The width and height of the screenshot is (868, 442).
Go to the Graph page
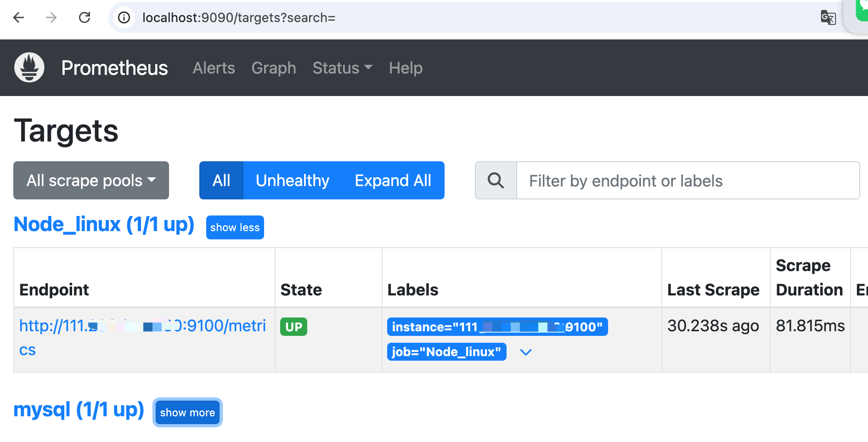point(274,68)
